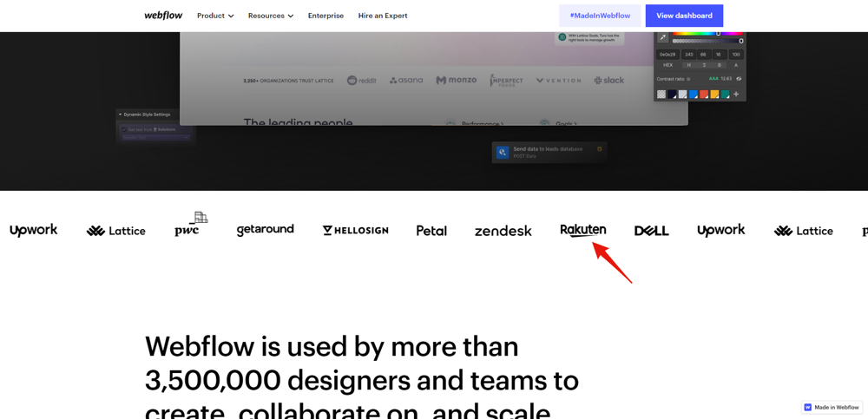Screen dimensions: 868x419
Task: Click the reddit logo in Lattice preview
Action: tap(361, 81)
